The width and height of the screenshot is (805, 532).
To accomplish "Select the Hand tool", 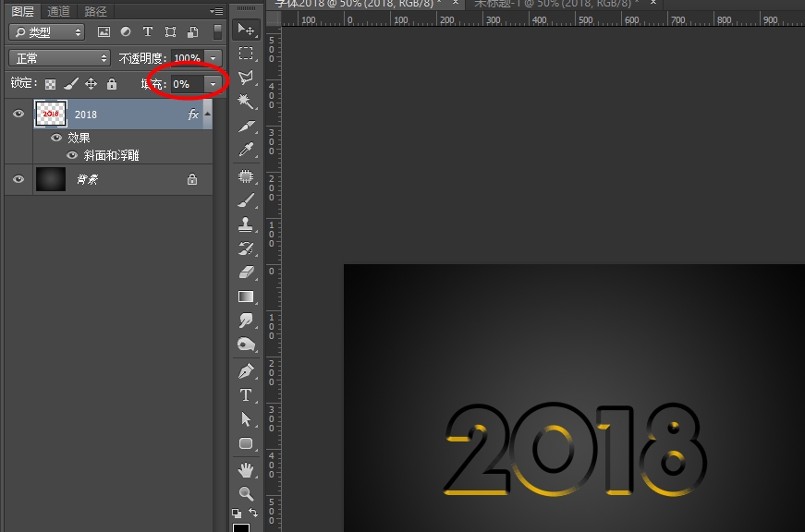I will (246, 469).
